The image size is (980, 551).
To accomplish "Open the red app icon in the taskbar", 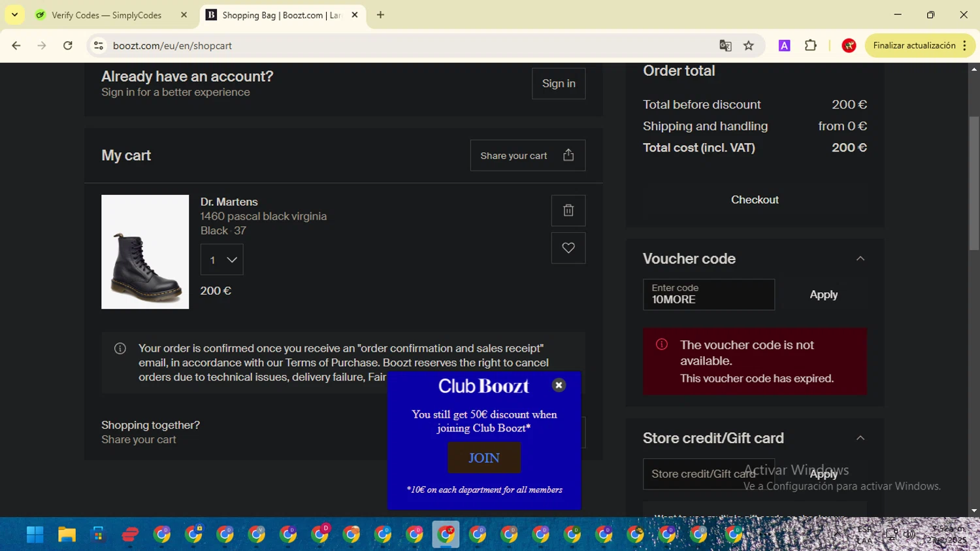I will [130, 535].
